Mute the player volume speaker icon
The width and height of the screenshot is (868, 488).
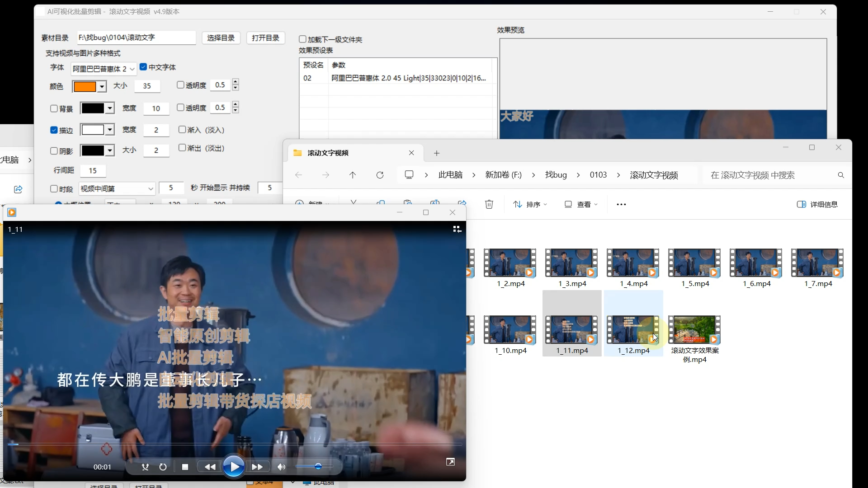point(281,467)
